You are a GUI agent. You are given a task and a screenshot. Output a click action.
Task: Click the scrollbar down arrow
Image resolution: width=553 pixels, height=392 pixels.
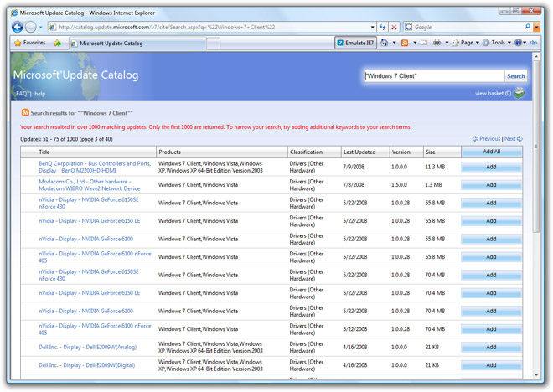point(536,375)
